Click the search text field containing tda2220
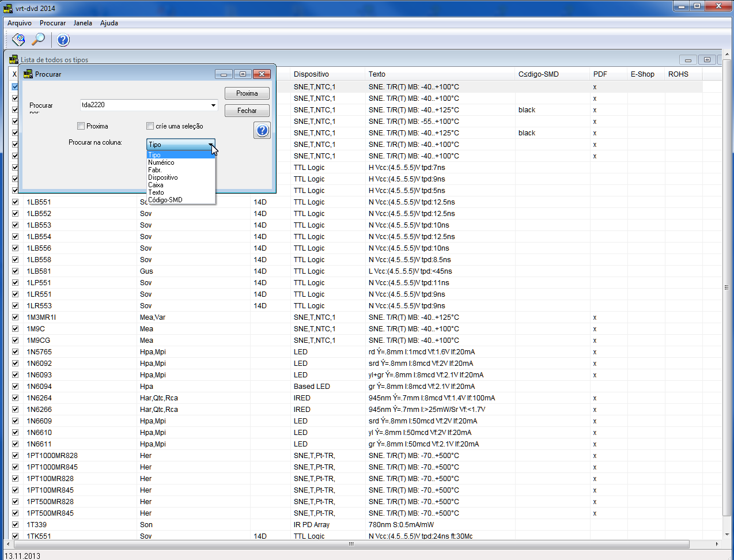734x560 pixels. click(x=145, y=105)
